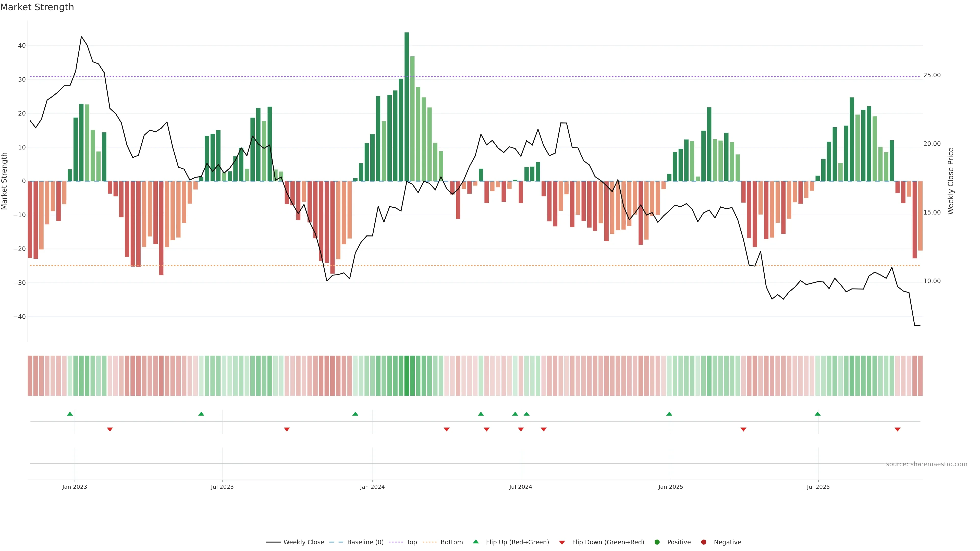
Task: Click the first green flip-up triangle before Jan 2023
Action: [70, 414]
